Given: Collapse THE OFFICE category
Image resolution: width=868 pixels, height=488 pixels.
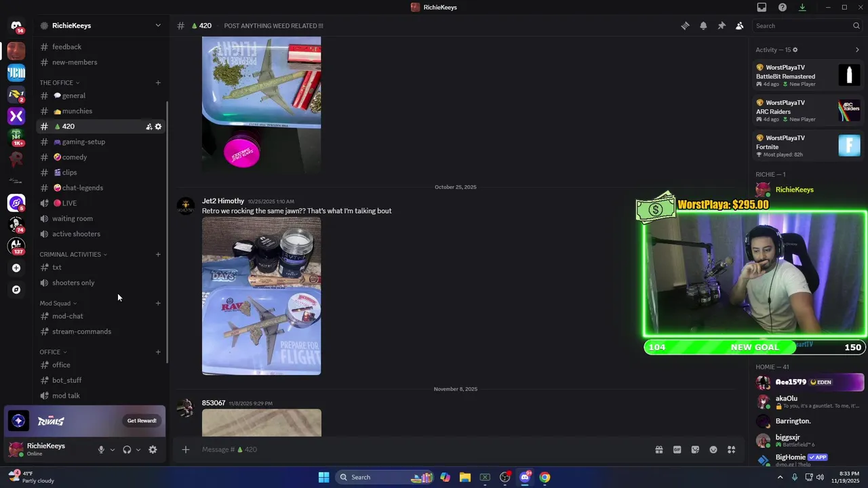Looking at the screenshot, I should 60,83.
